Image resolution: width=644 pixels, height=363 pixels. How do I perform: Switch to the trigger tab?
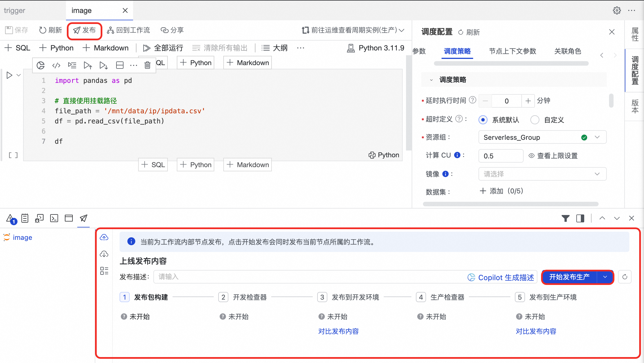point(15,10)
